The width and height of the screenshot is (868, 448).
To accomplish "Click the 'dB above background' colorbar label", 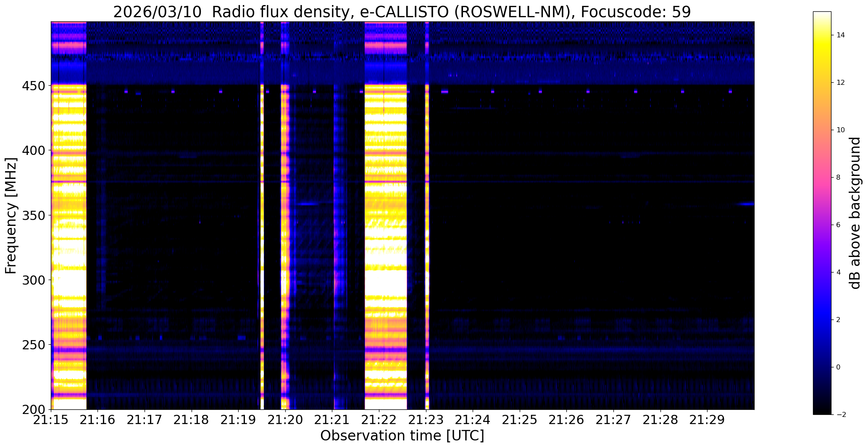I will click(x=855, y=213).
